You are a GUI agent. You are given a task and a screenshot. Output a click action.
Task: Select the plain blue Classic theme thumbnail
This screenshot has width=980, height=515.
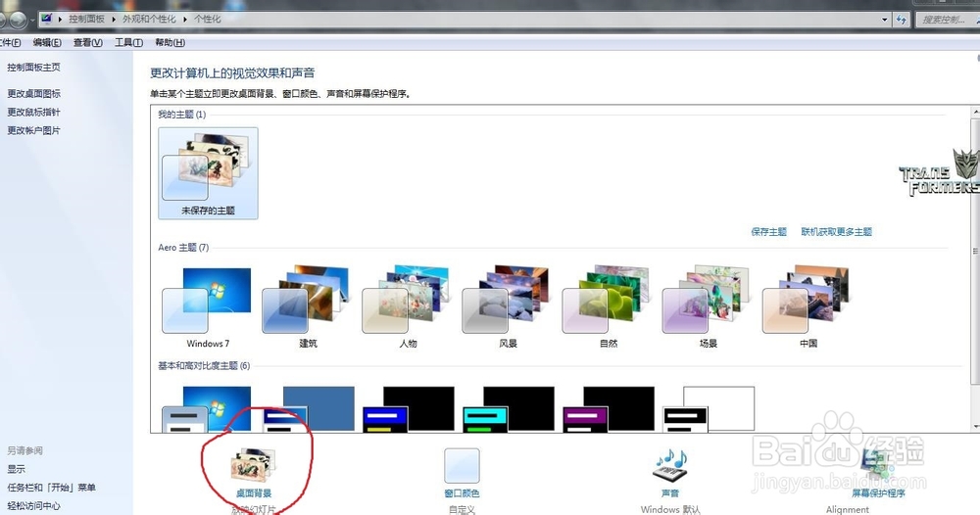(x=308, y=409)
